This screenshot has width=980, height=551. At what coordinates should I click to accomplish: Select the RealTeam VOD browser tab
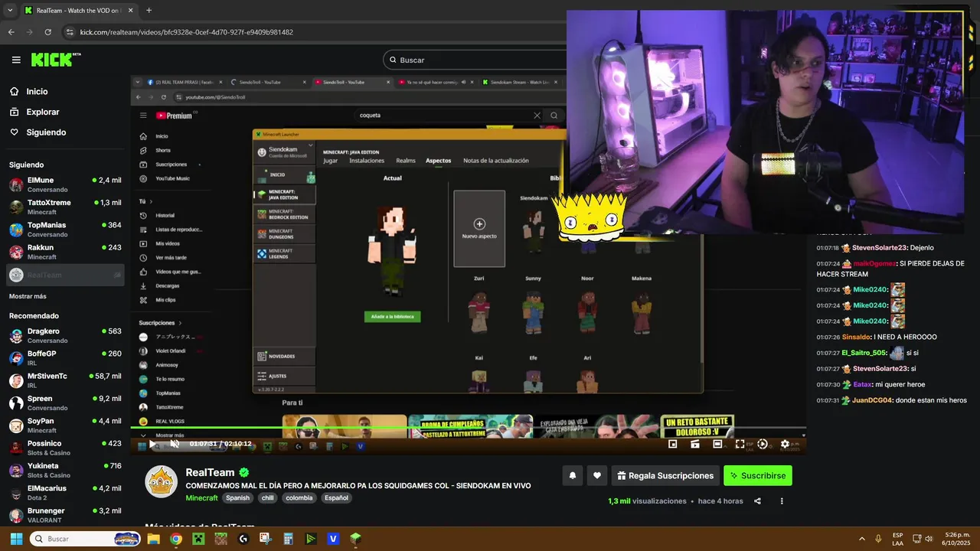pyautogui.click(x=78, y=11)
